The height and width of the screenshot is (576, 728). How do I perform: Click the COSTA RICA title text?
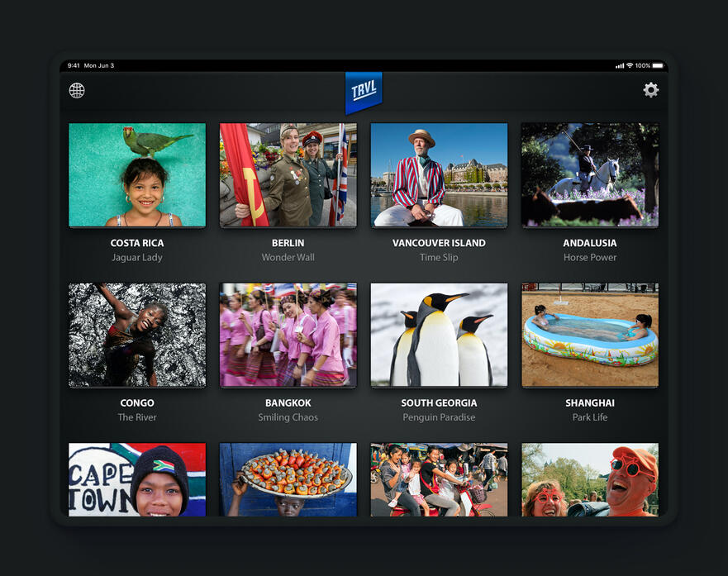137,243
